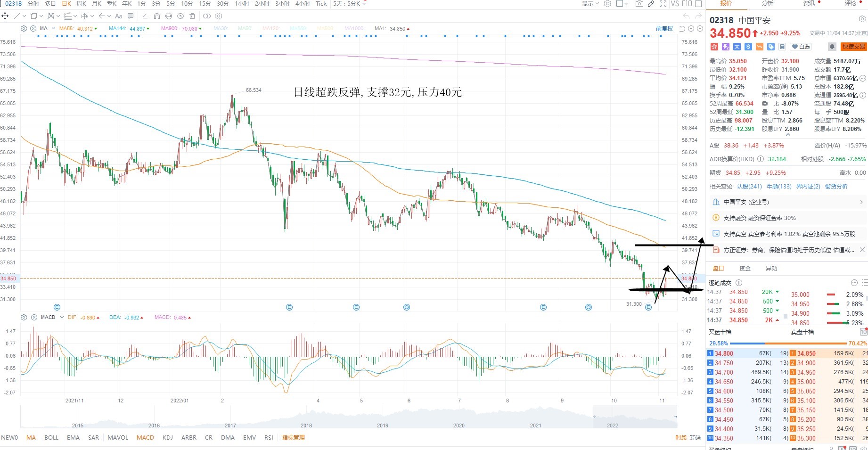Open the price alert bell icon

tap(832, 47)
